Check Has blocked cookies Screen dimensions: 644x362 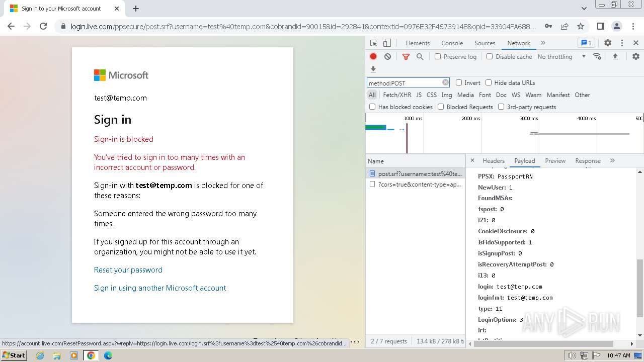372,107
